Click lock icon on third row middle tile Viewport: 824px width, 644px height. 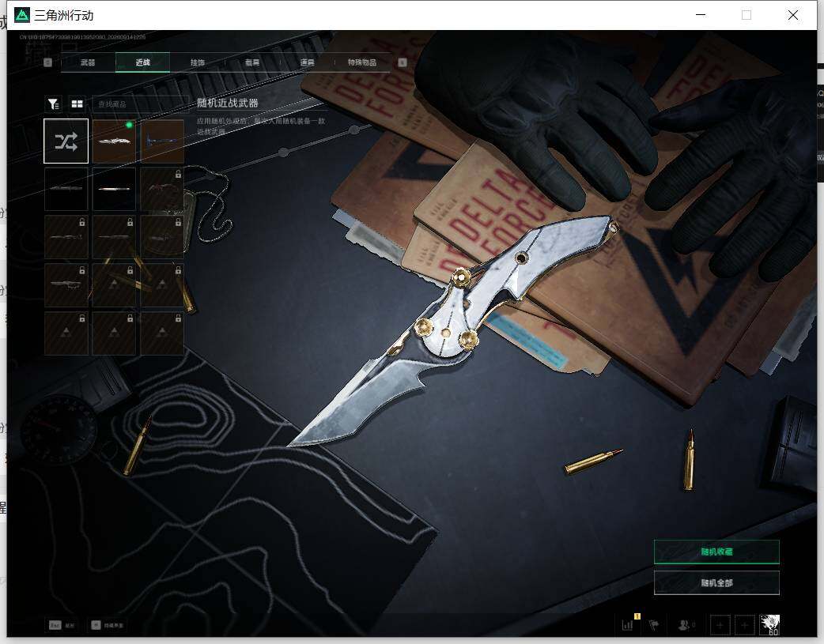[130, 223]
